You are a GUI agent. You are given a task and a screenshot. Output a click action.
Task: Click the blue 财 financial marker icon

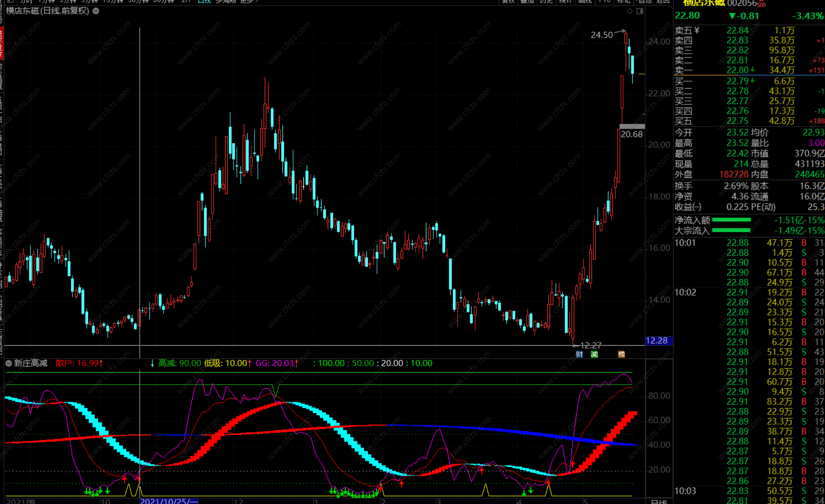(579, 354)
